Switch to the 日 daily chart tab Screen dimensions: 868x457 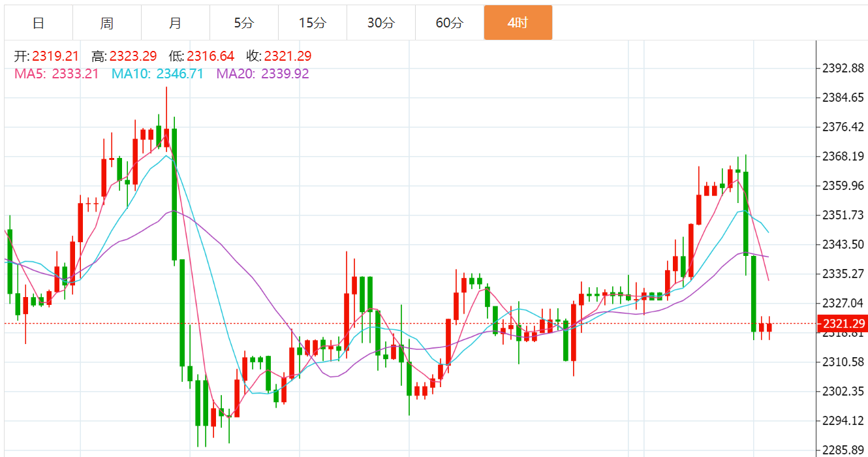pyautogui.click(x=39, y=23)
